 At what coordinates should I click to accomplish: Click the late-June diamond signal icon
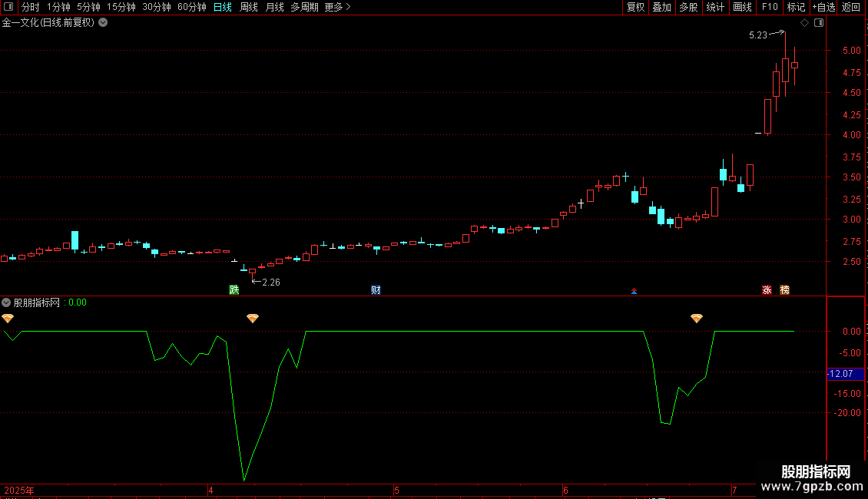(x=697, y=318)
